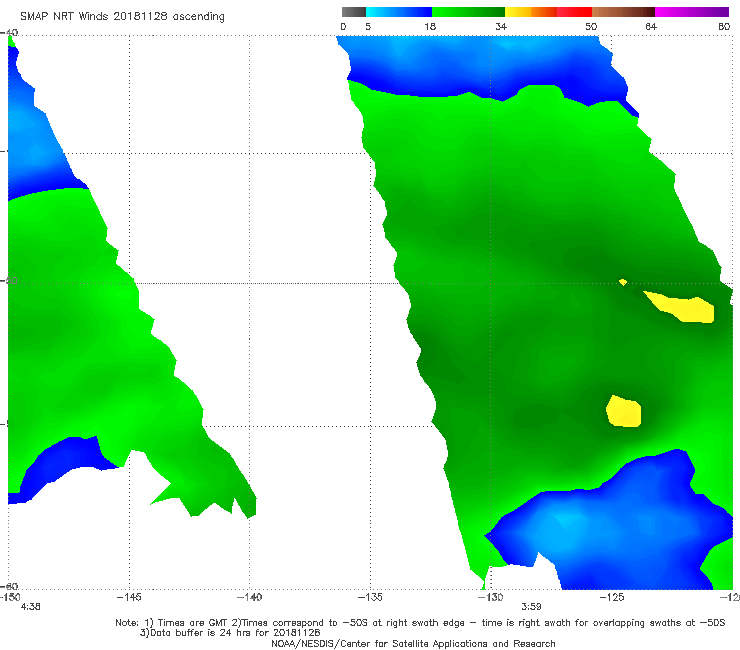Image resolution: width=740 pixels, height=650 pixels.
Task: Click the swath time label '3:59'
Action: [531, 607]
